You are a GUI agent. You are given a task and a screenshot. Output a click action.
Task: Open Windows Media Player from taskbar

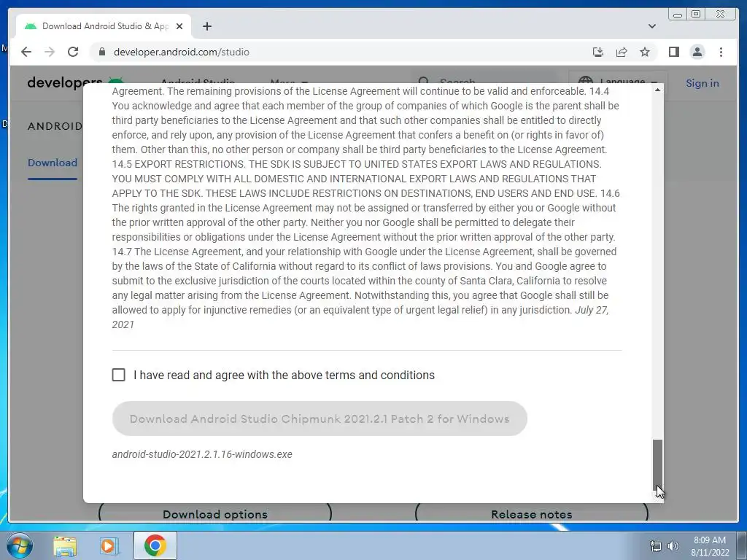[109, 545]
